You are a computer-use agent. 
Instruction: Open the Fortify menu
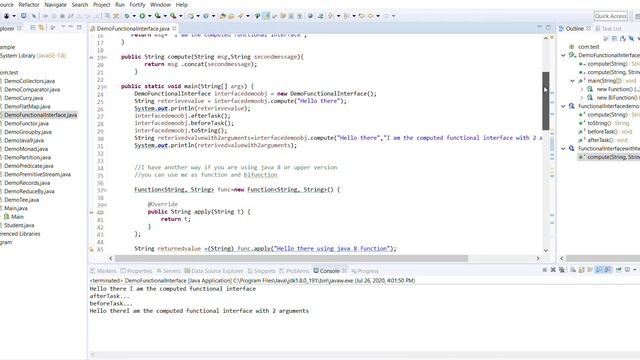[137, 4]
